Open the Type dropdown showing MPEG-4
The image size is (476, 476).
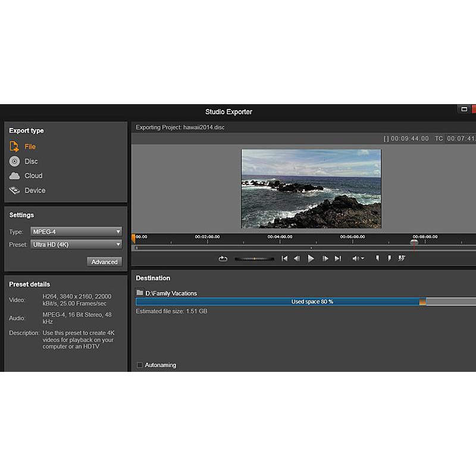point(76,231)
